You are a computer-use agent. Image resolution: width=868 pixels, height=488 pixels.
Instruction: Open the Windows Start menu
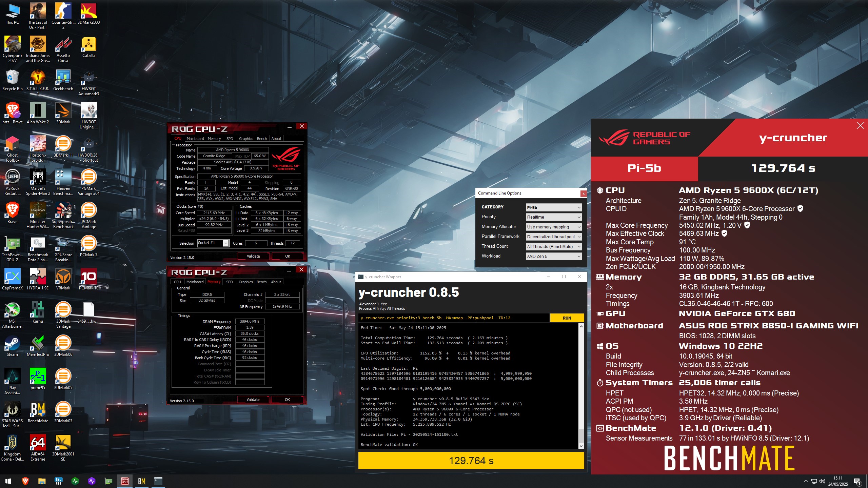8,481
